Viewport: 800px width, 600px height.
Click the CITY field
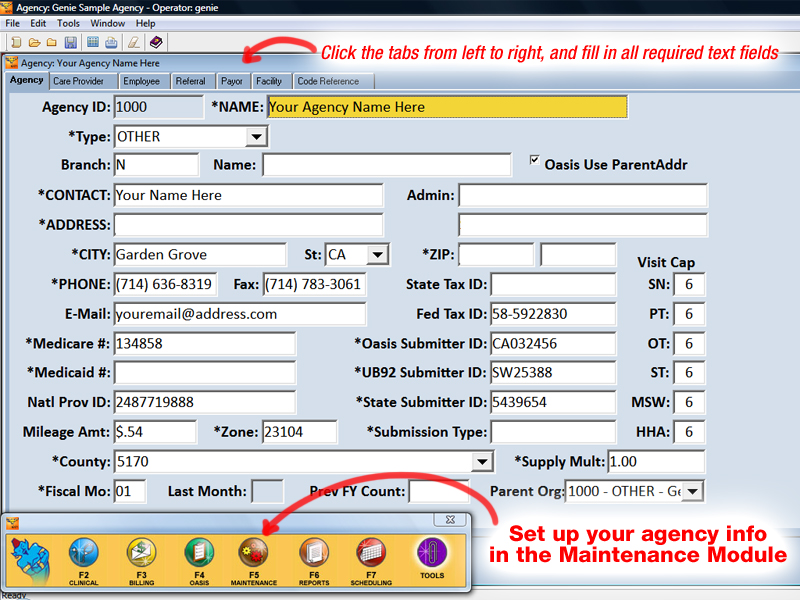200,255
